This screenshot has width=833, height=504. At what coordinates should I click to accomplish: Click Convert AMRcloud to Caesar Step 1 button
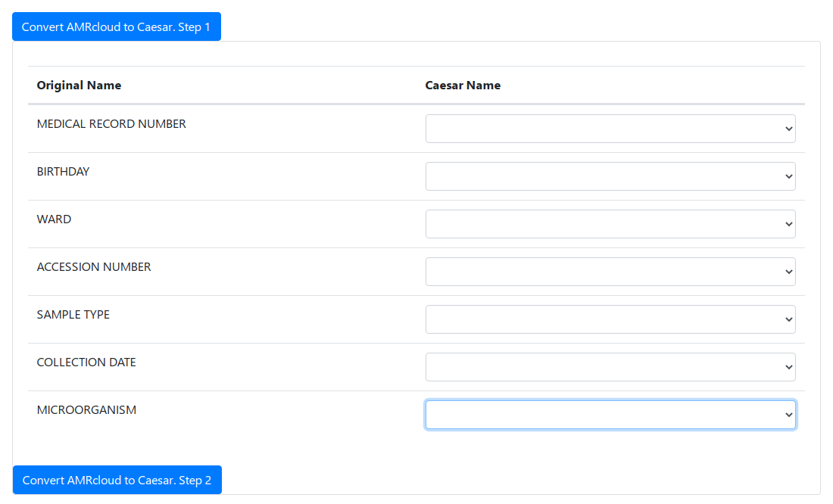tap(117, 26)
